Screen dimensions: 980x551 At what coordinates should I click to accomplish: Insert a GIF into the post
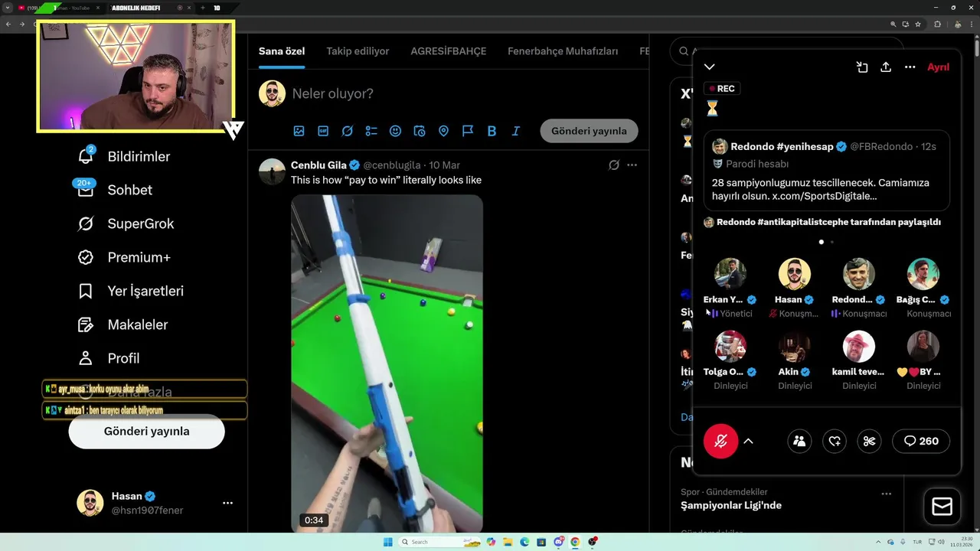pyautogui.click(x=323, y=131)
